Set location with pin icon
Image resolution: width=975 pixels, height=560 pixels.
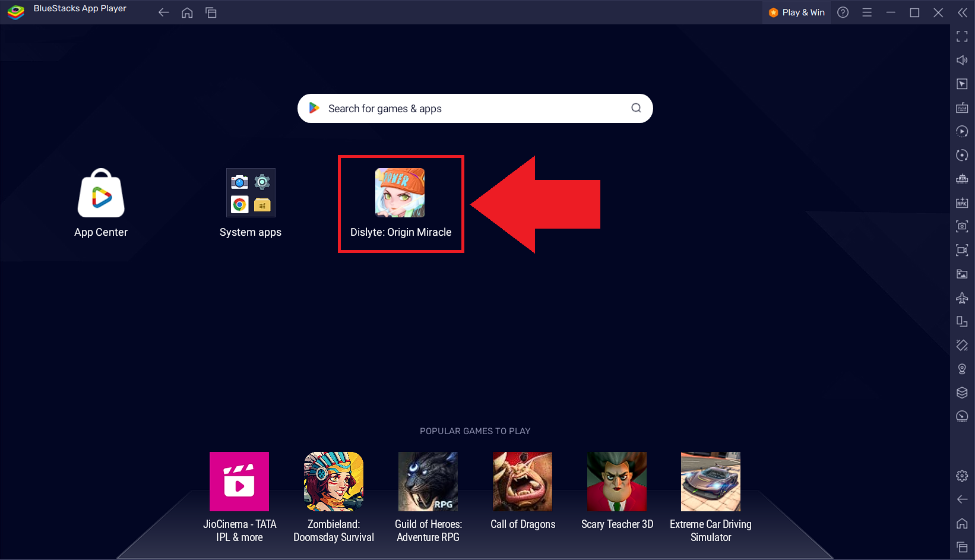[x=962, y=369]
